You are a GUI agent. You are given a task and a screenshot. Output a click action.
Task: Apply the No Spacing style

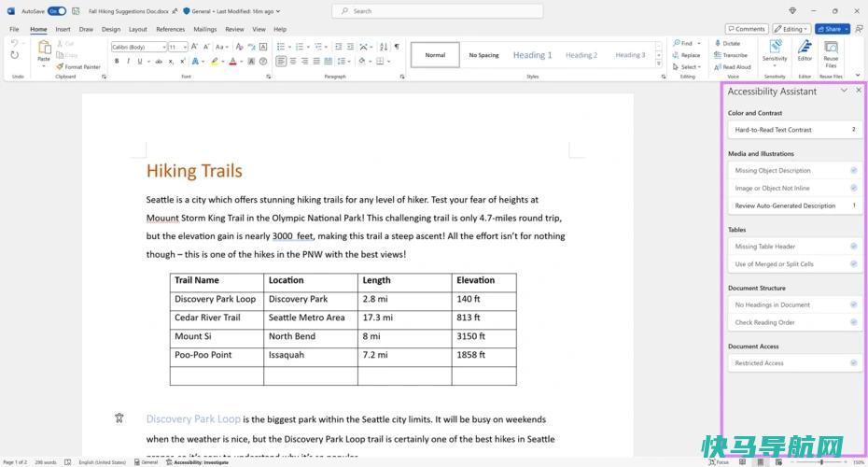point(483,55)
